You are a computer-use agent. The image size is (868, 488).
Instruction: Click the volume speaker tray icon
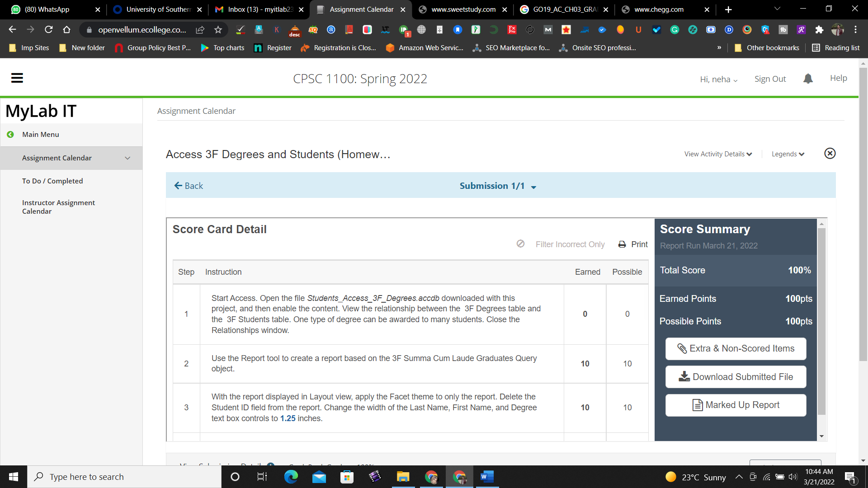pyautogui.click(x=793, y=477)
